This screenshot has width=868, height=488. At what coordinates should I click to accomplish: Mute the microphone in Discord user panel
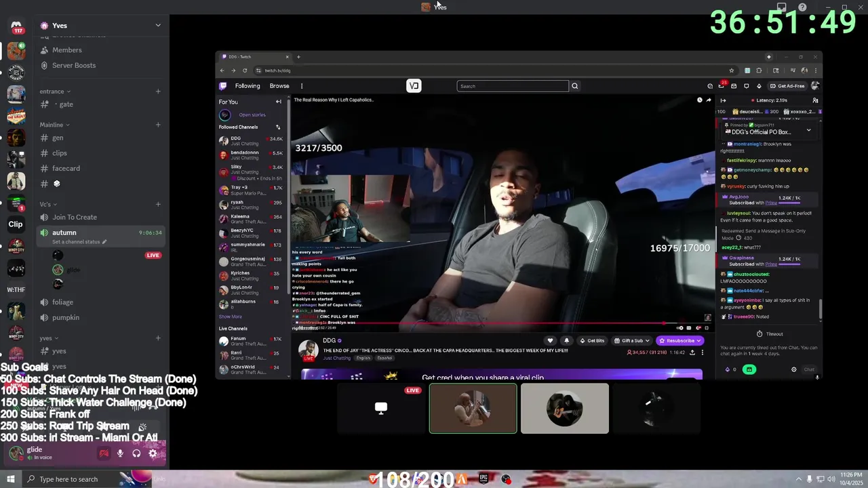click(x=120, y=453)
